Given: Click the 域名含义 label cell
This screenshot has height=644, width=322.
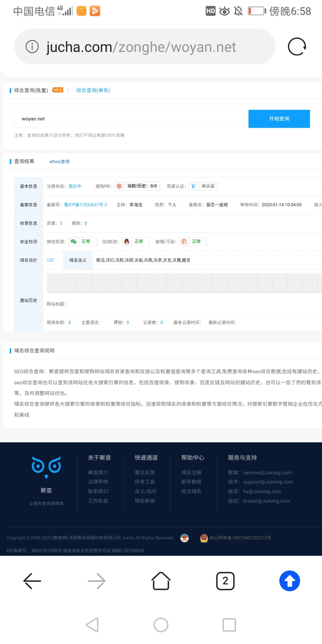Looking at the screenshot, I should click(78, 260).
